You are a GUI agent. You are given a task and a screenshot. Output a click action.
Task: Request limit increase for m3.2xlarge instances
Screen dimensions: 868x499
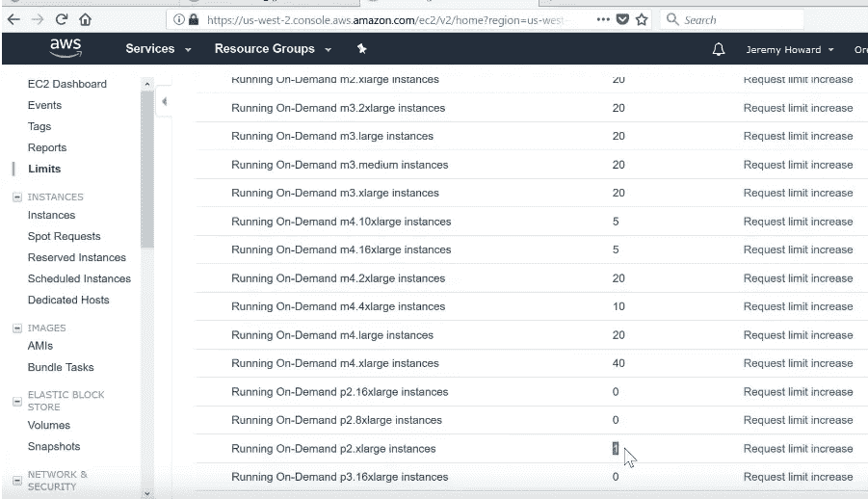[x=798, y=108]
